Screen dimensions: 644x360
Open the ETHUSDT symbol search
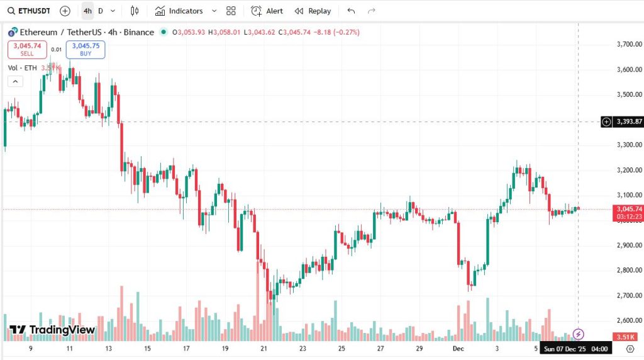29,11
